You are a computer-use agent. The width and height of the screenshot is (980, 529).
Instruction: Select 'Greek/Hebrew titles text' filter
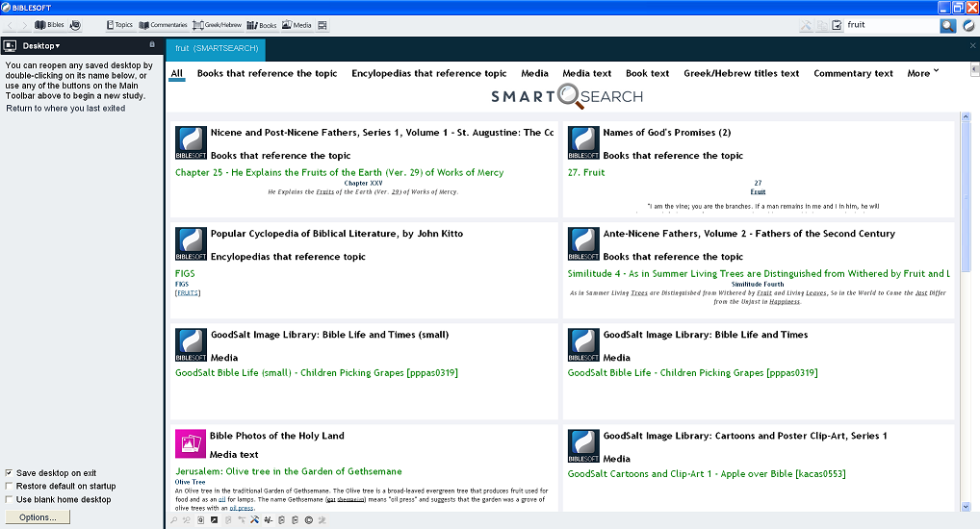tap(741, 74)
